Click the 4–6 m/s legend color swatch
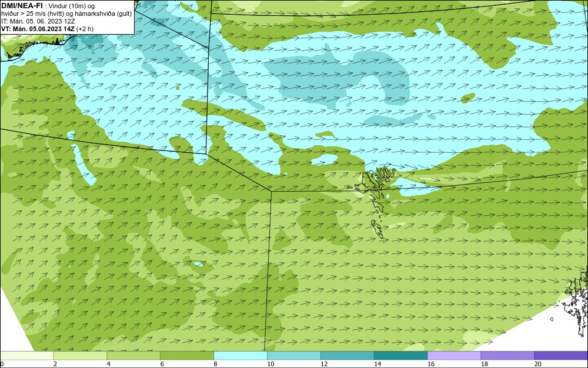Viewport: 588px width, 368px height. click(133, 356)
